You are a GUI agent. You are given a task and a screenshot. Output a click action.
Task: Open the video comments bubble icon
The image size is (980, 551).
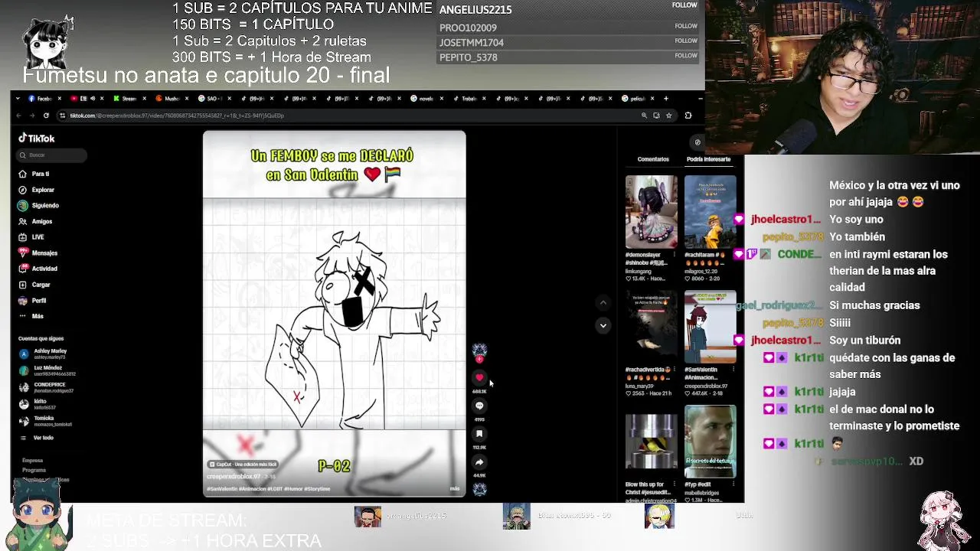point(479,406)
